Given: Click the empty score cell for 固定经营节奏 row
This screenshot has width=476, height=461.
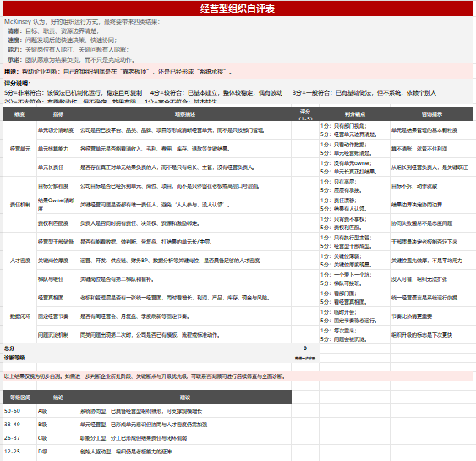Looking at the screenshot, I should tap(305, 316).
